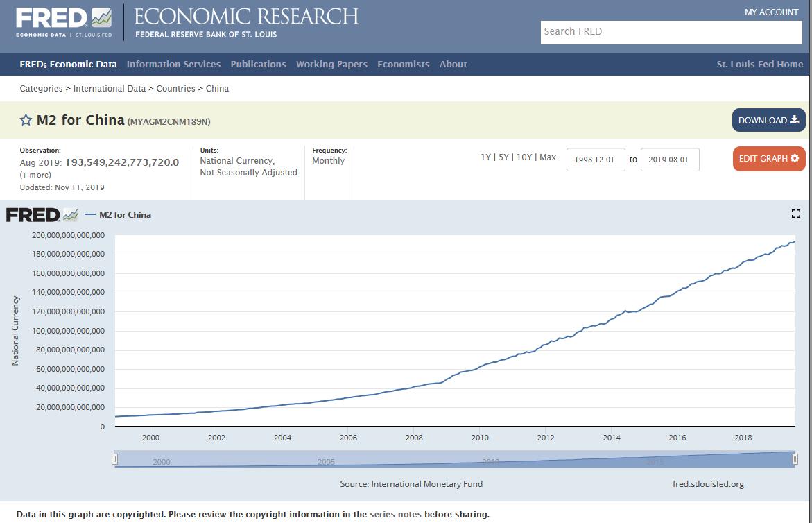Select the 10Y time range
Image resolution: width=812 pixels, height=523 pixels.
coord(524,157)
